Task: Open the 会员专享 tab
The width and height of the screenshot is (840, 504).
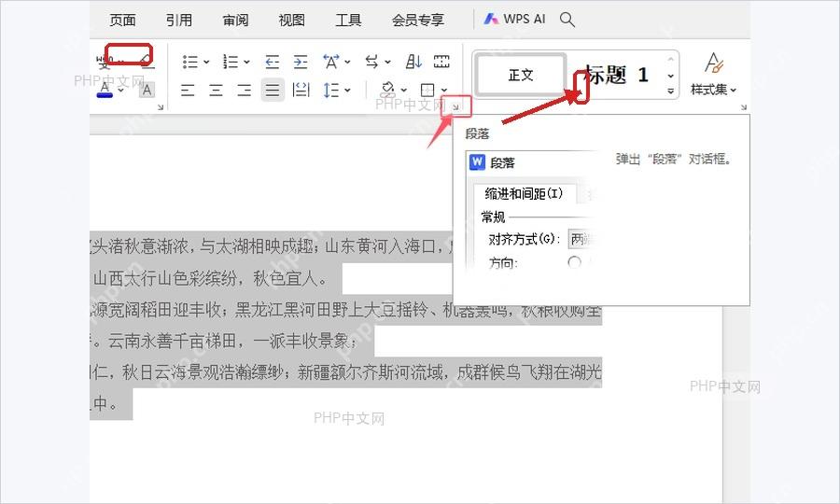Action: click(418, 21)
